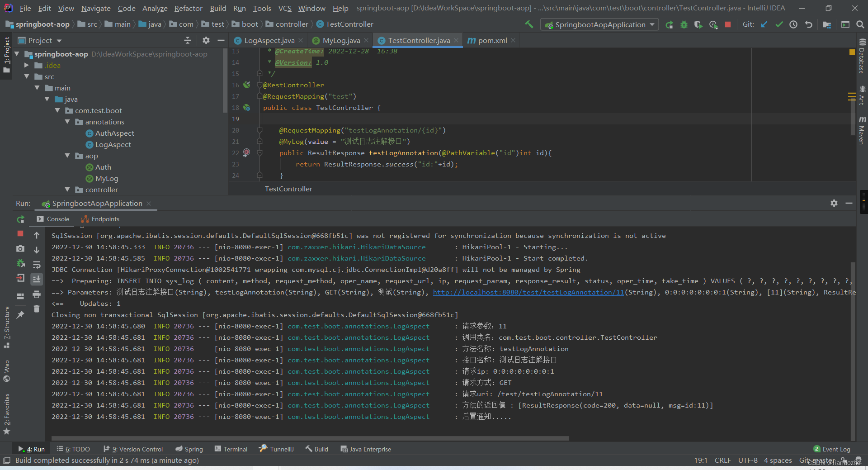Collapse com.test.boot package
This screenshot has width=868, height=470.
57,110
